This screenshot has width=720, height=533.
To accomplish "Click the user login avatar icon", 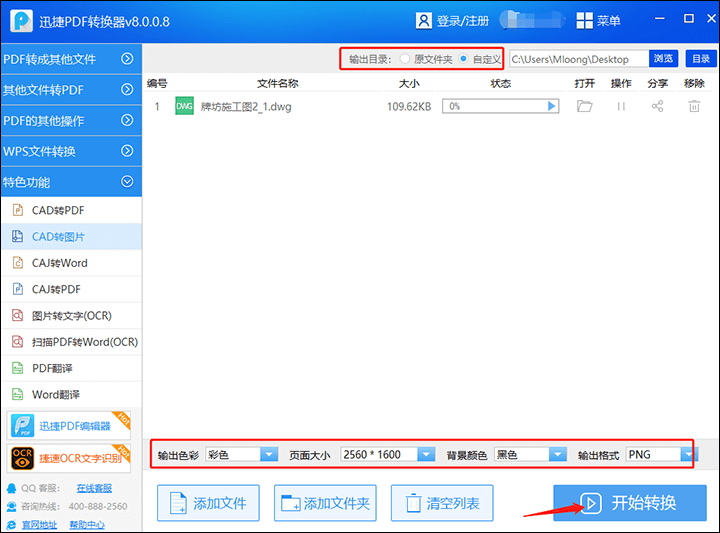I will (423, 21).
